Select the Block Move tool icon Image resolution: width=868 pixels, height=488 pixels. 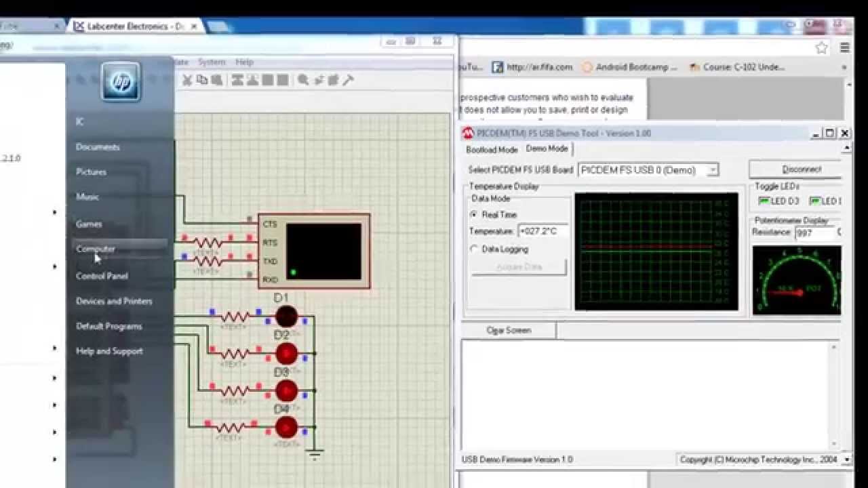point(252,80)
